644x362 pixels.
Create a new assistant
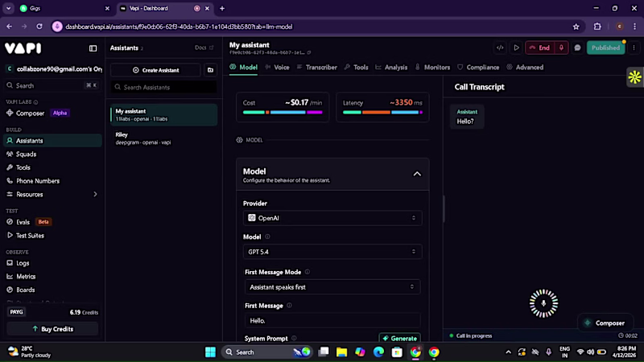(x=155, y=70)
